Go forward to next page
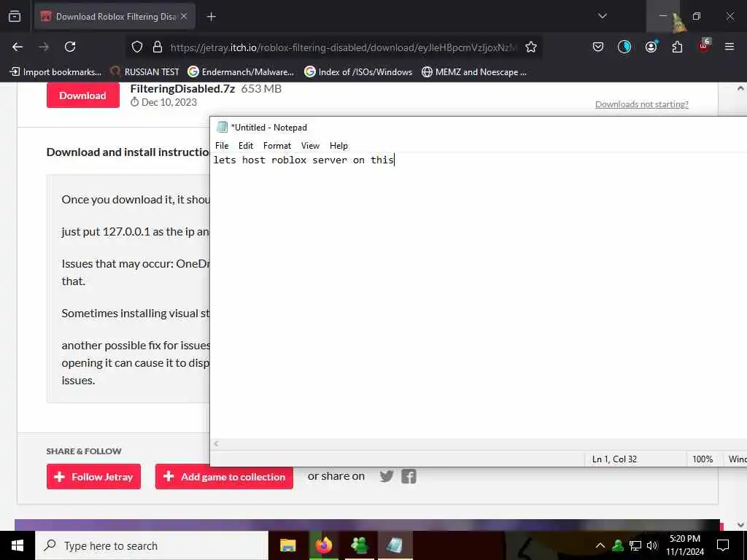The image size is (747, 560). (x=44, y=47)
